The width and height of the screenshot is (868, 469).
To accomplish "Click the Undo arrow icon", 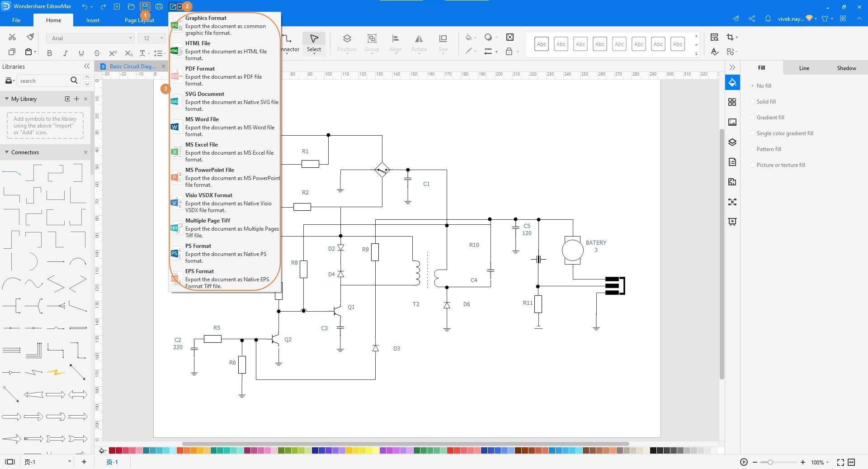I will click(85, 6).
